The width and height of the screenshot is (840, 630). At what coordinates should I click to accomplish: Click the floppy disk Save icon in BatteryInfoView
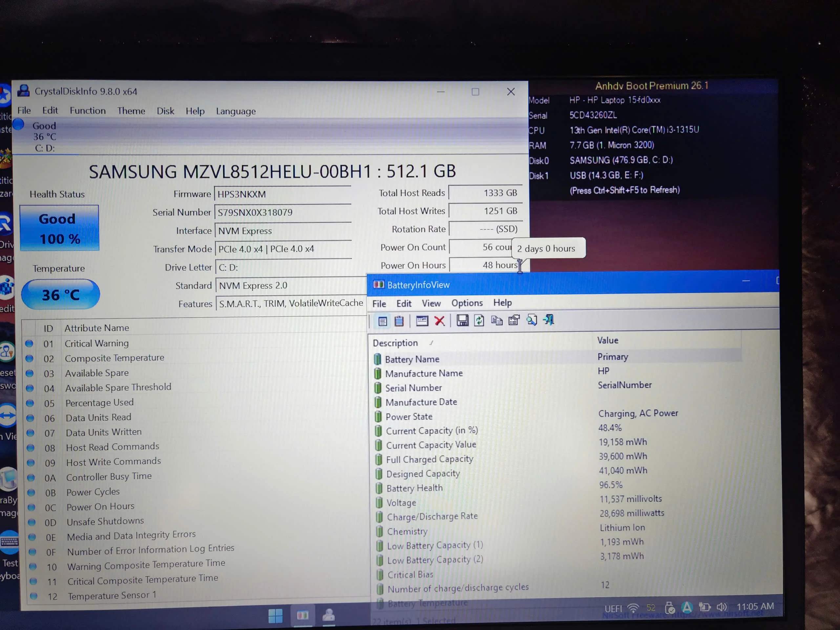click(x=462, y=321)
